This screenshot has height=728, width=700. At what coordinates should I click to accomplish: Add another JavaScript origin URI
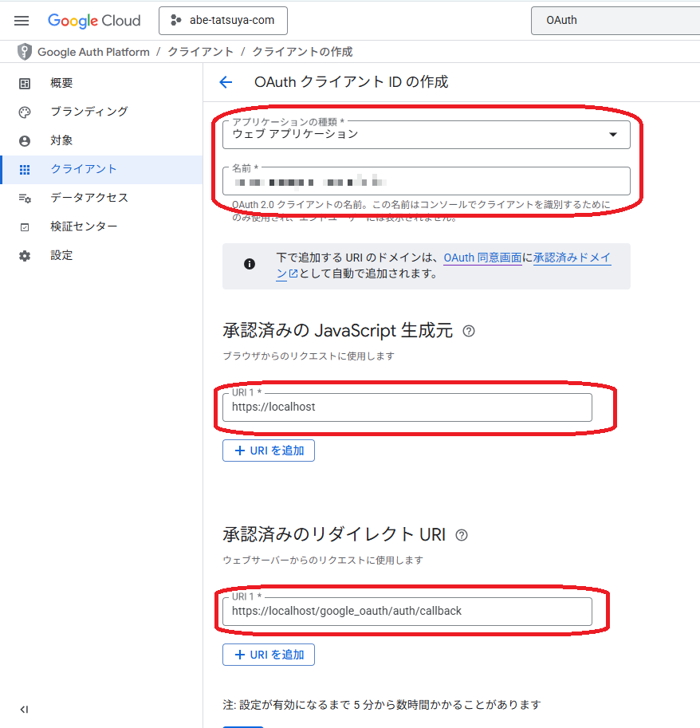click(x=269, y=451)
